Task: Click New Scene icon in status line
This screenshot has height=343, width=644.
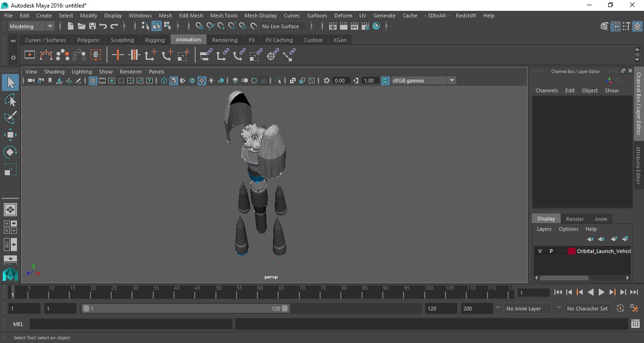Action: [x=71, y=26]
